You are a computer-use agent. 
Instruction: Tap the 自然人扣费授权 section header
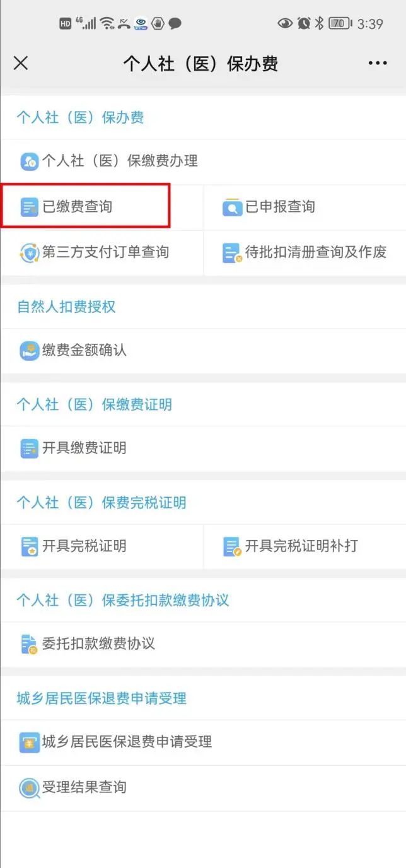(x=66, y=307)
